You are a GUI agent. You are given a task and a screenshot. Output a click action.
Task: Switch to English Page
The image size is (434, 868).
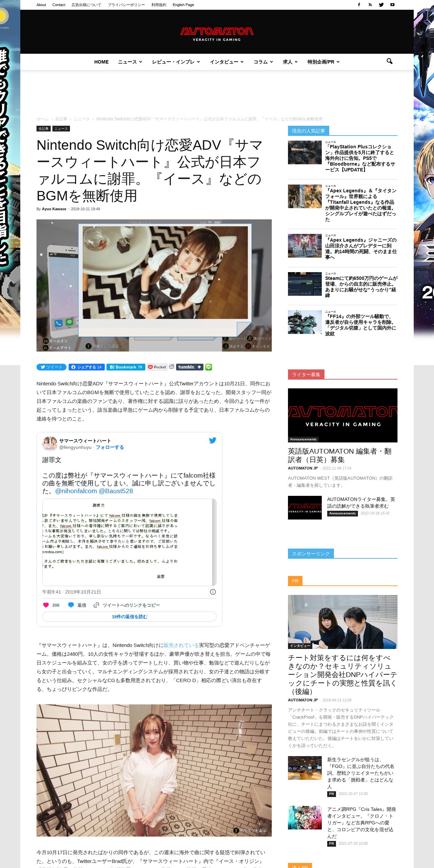(183, 5)
